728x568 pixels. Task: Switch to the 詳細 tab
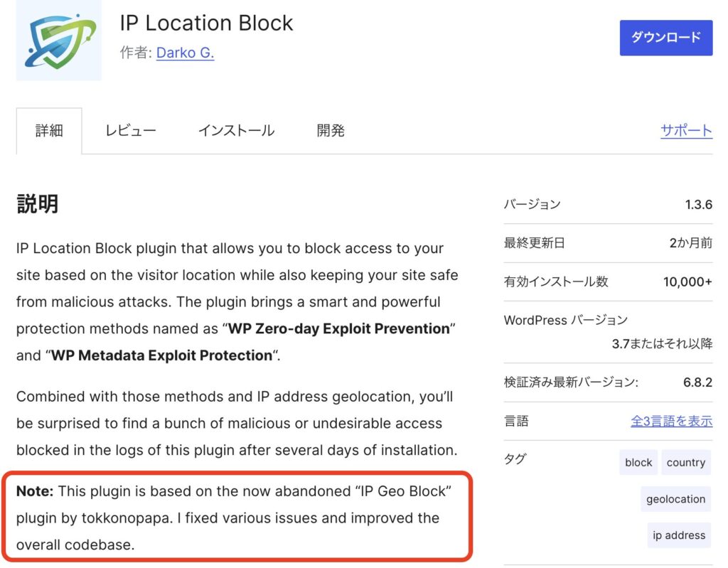(49, 131)
